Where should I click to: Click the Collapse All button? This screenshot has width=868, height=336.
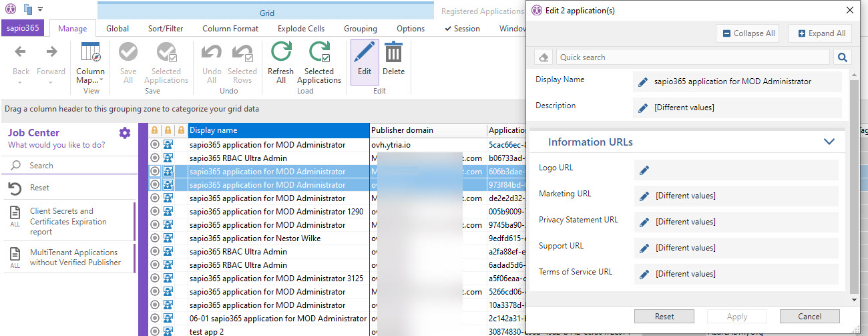(x=748, y=33)
